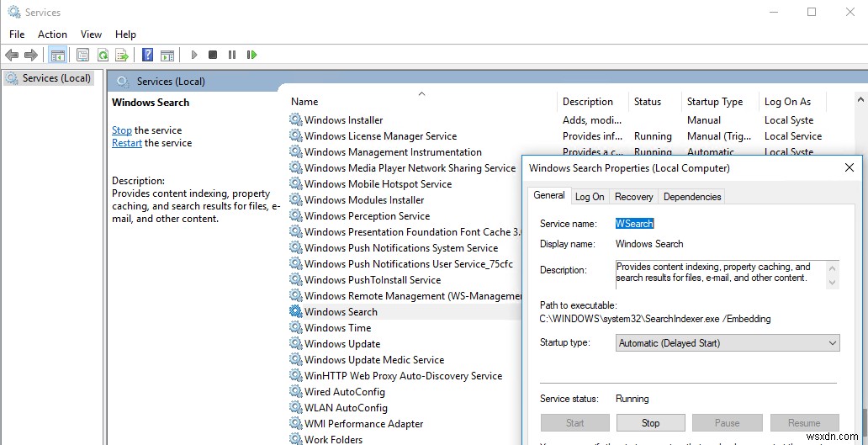
Task: Switch to the General tab in properties dialog
Action: click(x=549, y=195)
